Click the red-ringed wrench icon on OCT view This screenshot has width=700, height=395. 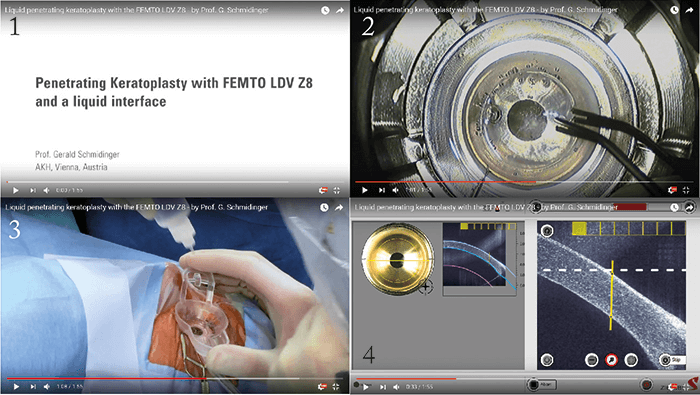611,360
